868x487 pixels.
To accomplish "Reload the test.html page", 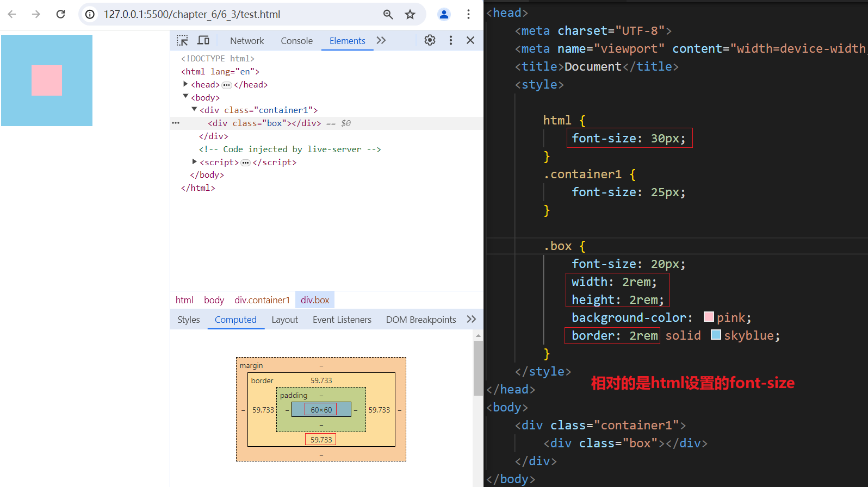I will tap(60, 14).
